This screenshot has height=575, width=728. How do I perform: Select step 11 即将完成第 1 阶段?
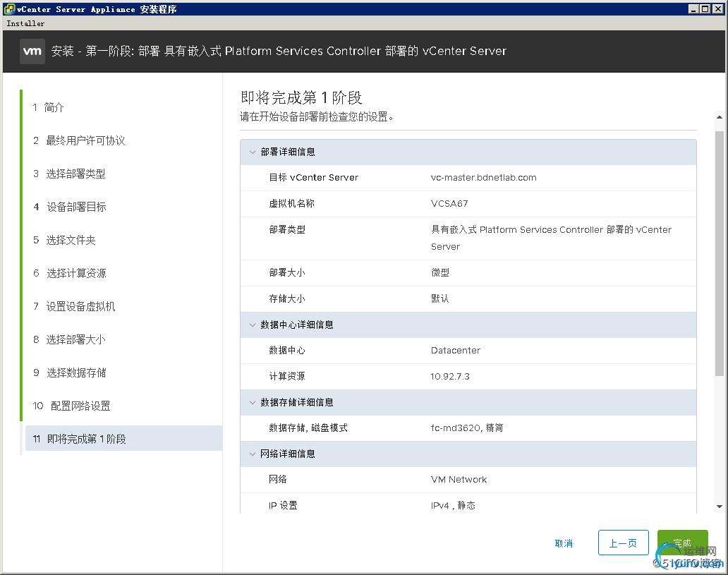[x=123, y=438]
